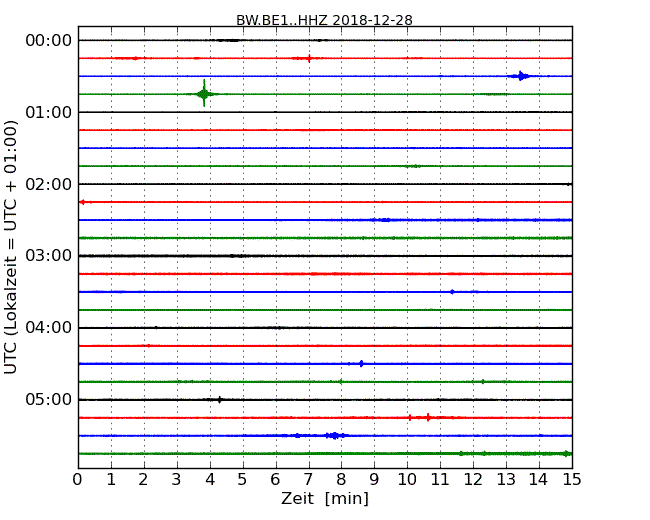This screenshot has height=520, width=650.
Task: Click the blue blip near minute 11 on the 03:30 trace
Action: tap(452, 292)
